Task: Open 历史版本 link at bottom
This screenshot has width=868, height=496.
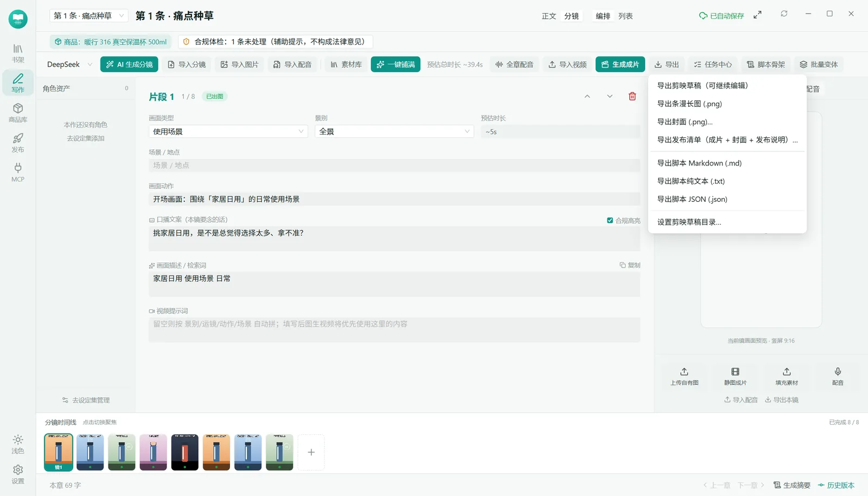Action: point(836,485)
